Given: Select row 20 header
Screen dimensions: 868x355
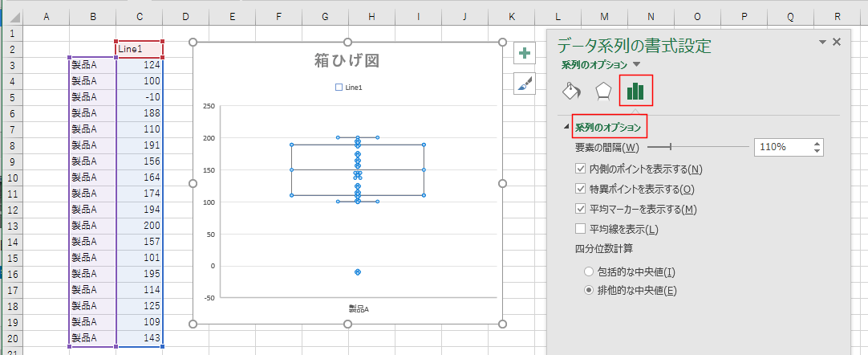Looking at the screenshot, I should pos(11,337).
